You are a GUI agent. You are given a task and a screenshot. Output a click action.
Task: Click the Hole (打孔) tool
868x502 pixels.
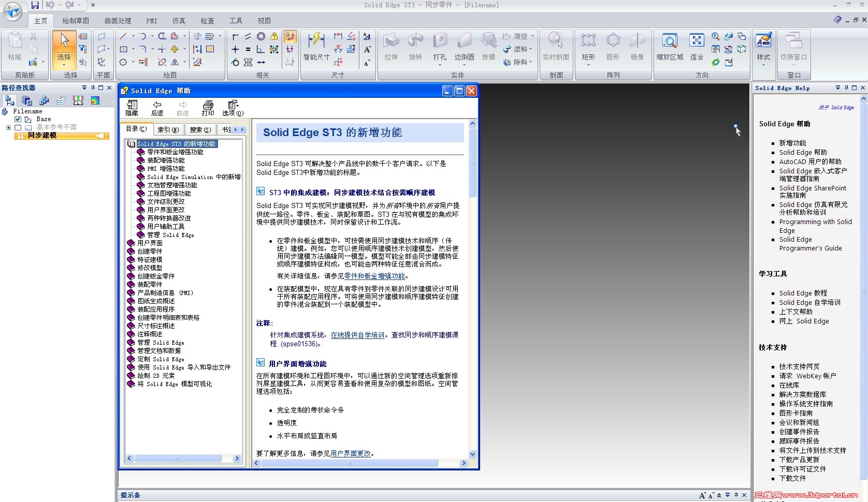[x=440, y=47]
